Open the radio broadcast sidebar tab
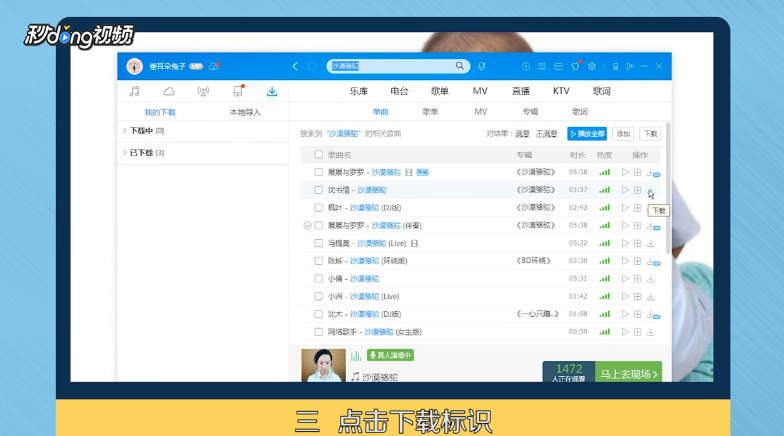 pos(203,91)
